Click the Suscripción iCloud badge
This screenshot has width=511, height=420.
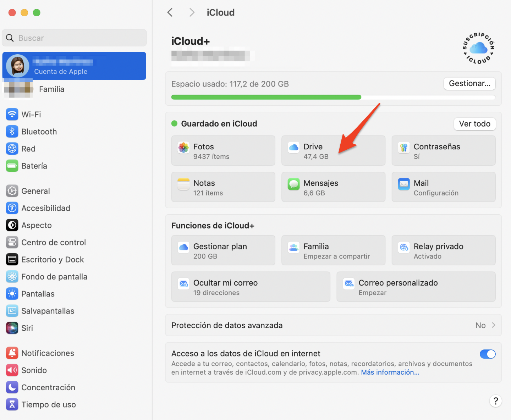coord(479,48)
